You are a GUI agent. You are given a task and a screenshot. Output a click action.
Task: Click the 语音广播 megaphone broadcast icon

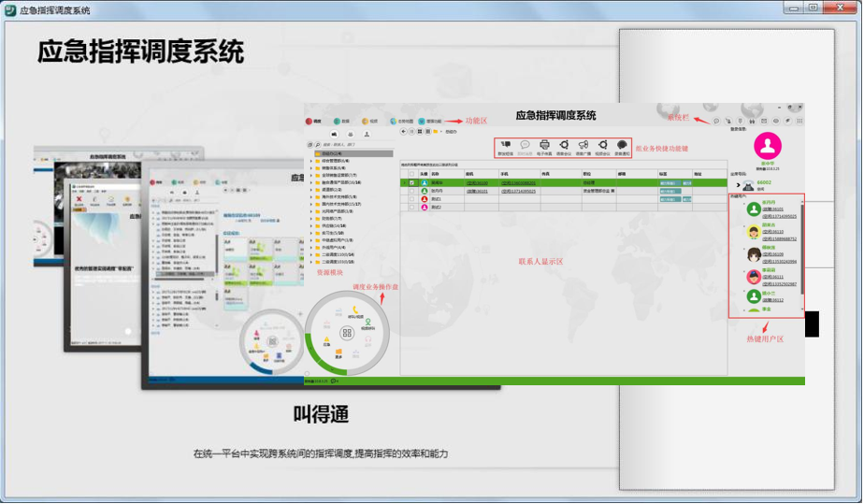(x=583, y=144)
